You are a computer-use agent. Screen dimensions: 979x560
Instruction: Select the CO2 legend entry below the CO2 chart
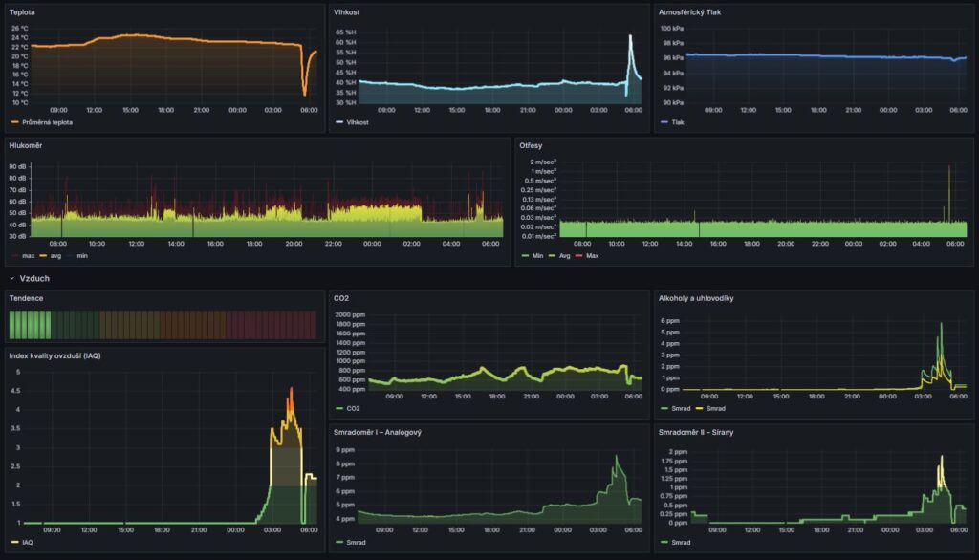click(x=353, y=408)
